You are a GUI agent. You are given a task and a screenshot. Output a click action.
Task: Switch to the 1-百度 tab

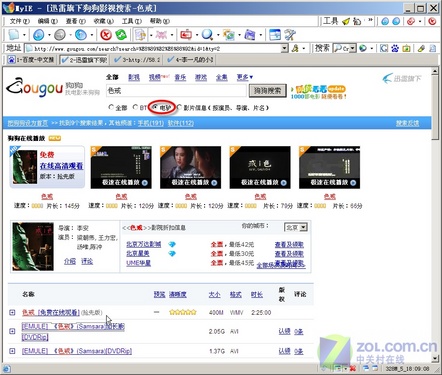click(31, 60)
